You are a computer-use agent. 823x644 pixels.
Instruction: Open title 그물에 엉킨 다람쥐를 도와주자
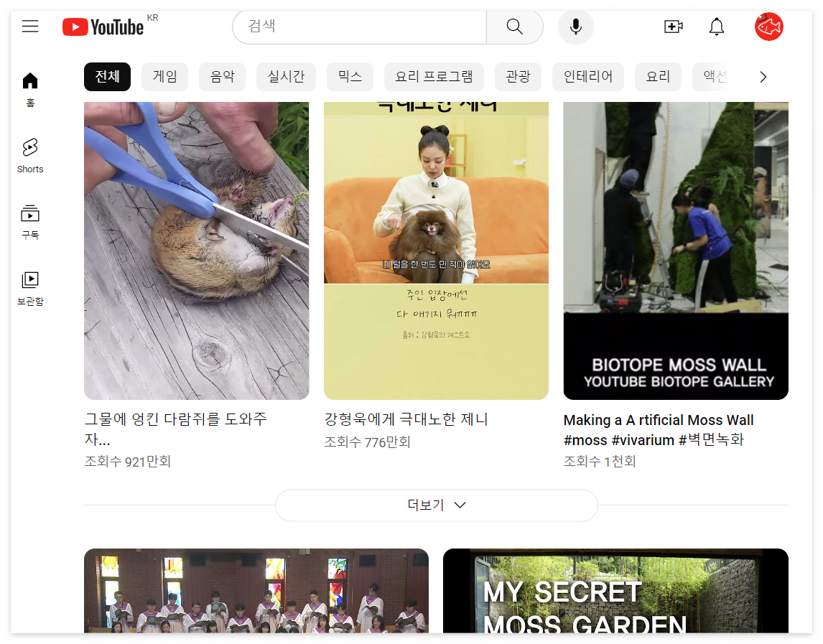(176, 429)
